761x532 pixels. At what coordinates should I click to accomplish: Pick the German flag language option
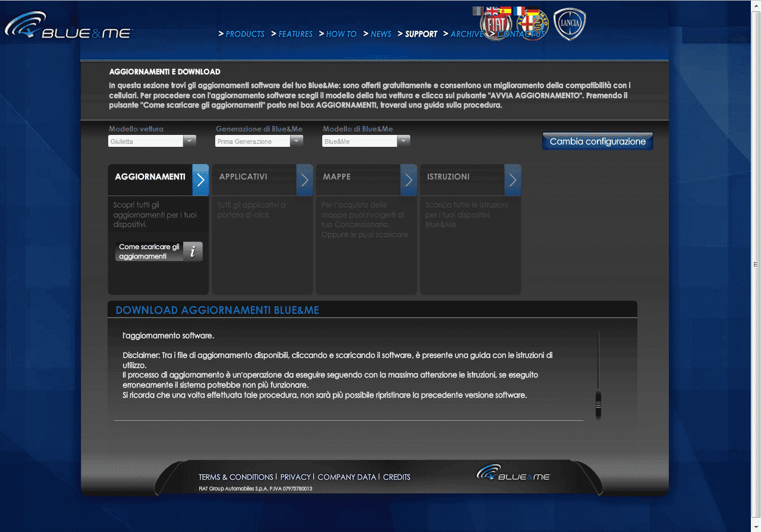coord(533,11)
